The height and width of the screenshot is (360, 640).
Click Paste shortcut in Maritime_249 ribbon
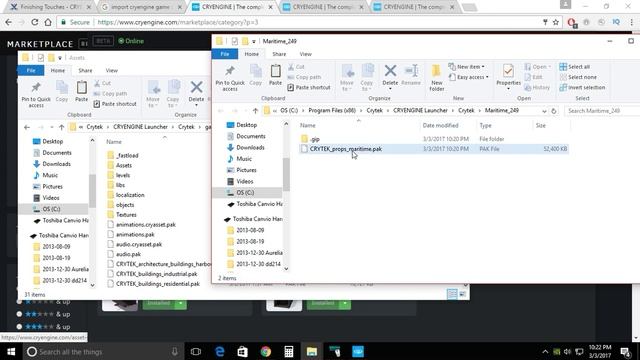(309, 87)
